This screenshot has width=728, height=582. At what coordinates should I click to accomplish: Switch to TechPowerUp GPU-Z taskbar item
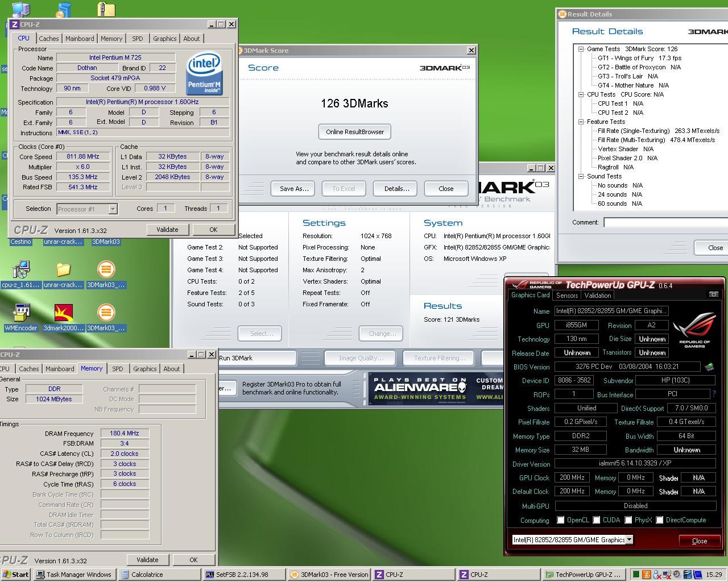(584, 575)
